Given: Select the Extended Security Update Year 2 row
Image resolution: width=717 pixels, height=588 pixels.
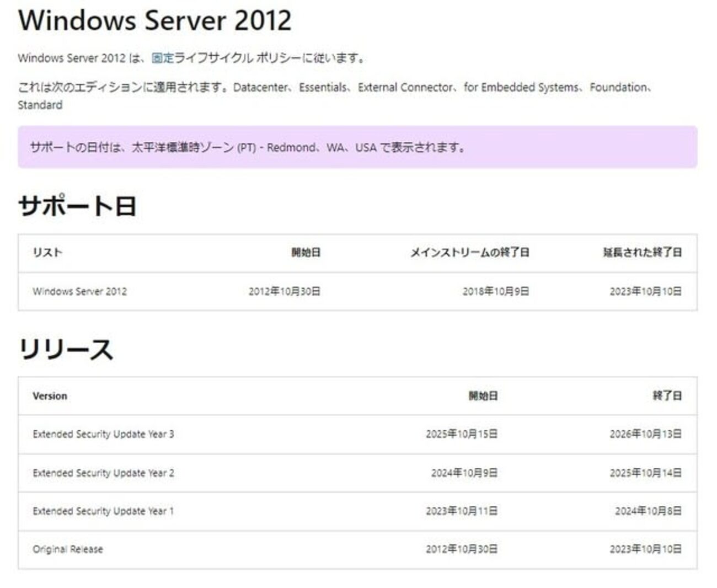Looking at the screenshot, I should (x=102, y=473).
